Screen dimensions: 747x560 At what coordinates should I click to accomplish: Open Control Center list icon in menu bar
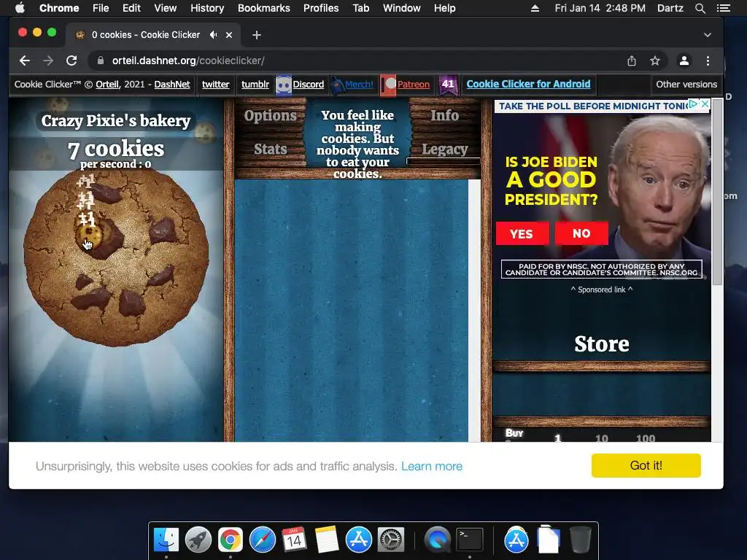coord(723,8)
